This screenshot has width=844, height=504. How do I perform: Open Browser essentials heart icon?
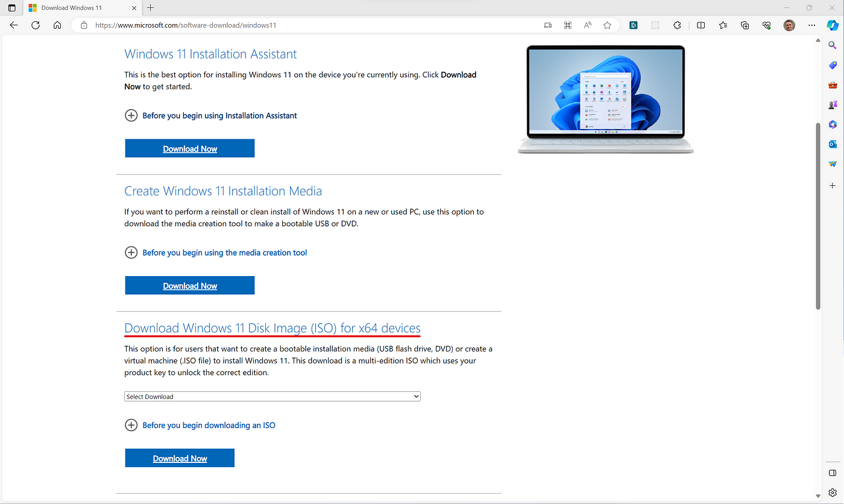click(767, 25)
